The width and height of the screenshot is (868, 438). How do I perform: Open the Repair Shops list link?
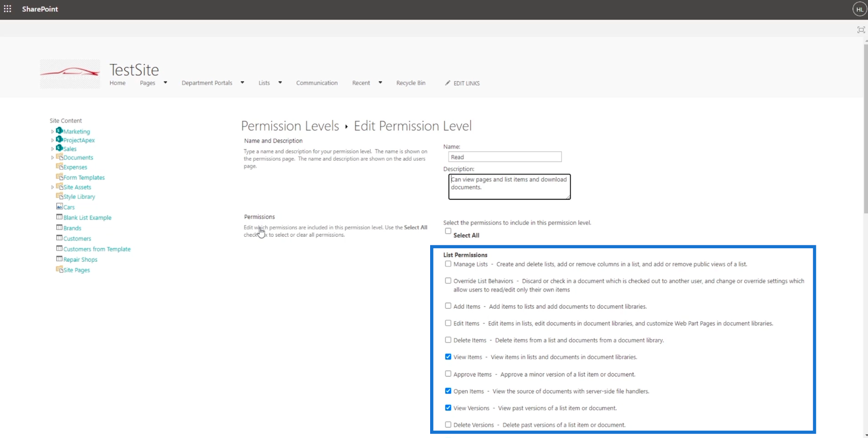[80, 259]
